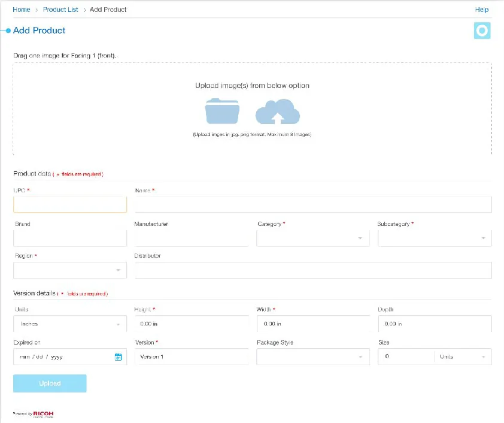Click the Height value field
The image size is (504, 423).
tap(192, 324)
